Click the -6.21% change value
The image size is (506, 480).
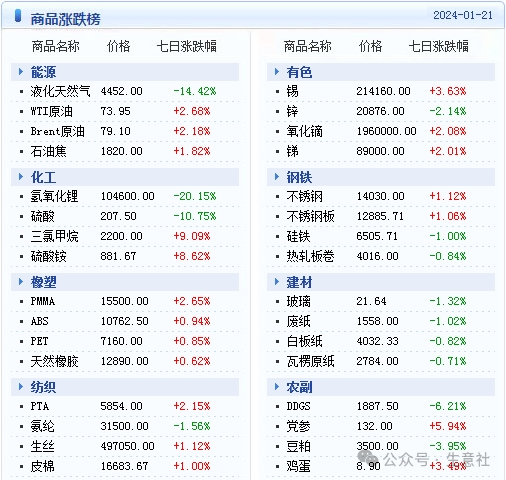(448, 406)
